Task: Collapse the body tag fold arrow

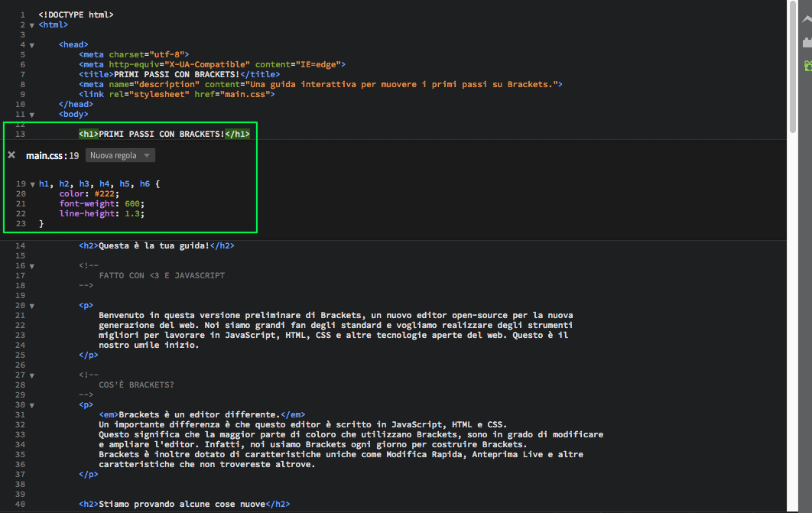Action: [31, 115]
